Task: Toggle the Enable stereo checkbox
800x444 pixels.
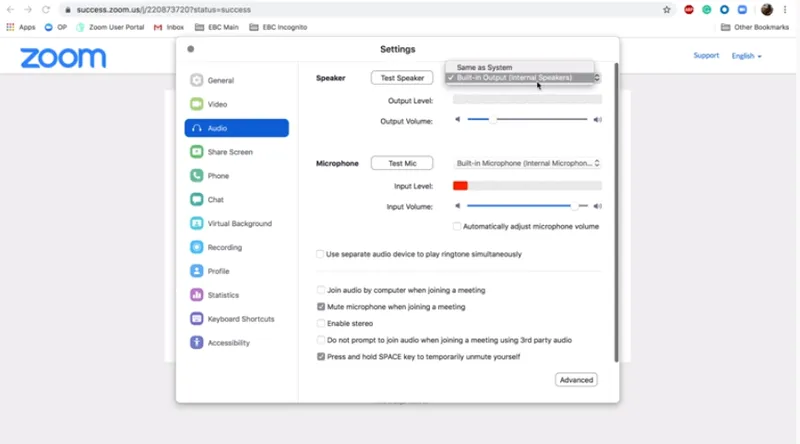Action: pyautogui.click(x=321, y=323)
